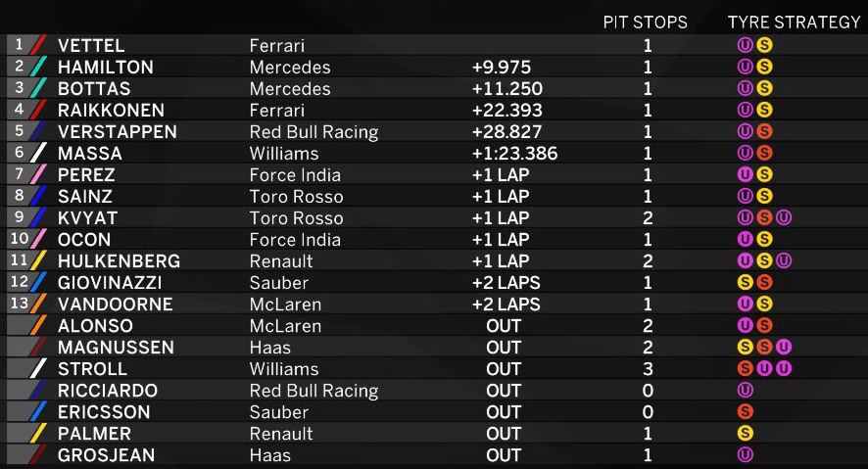This screenshot has height=469, width=868.
Task: Click the Ferrari red team stripe beside Vettel
Action: [x=38, y=45]
